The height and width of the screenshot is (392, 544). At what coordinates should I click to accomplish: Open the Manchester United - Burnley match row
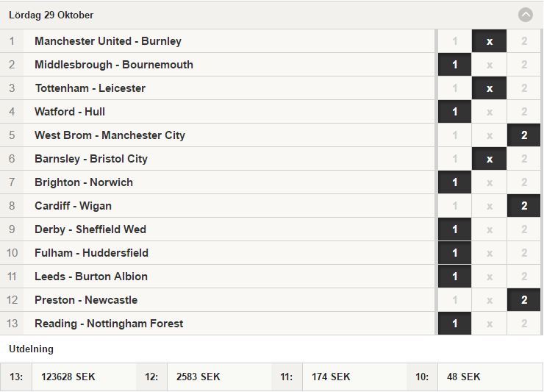coord(218,41)
